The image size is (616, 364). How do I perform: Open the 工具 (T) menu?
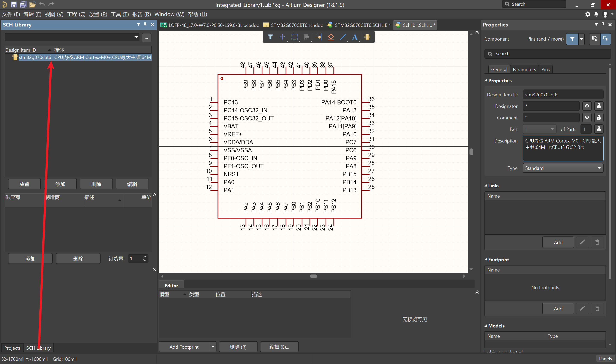[120, 14]
